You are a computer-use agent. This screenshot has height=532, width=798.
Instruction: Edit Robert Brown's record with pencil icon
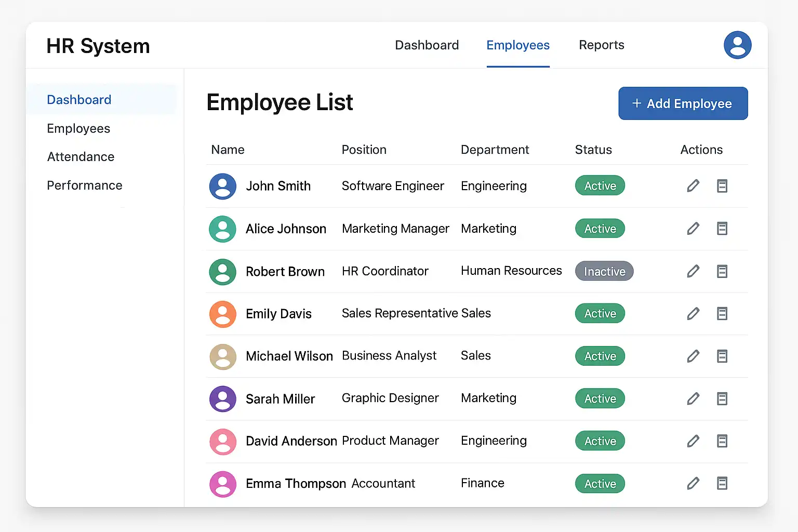pos(693,271)
